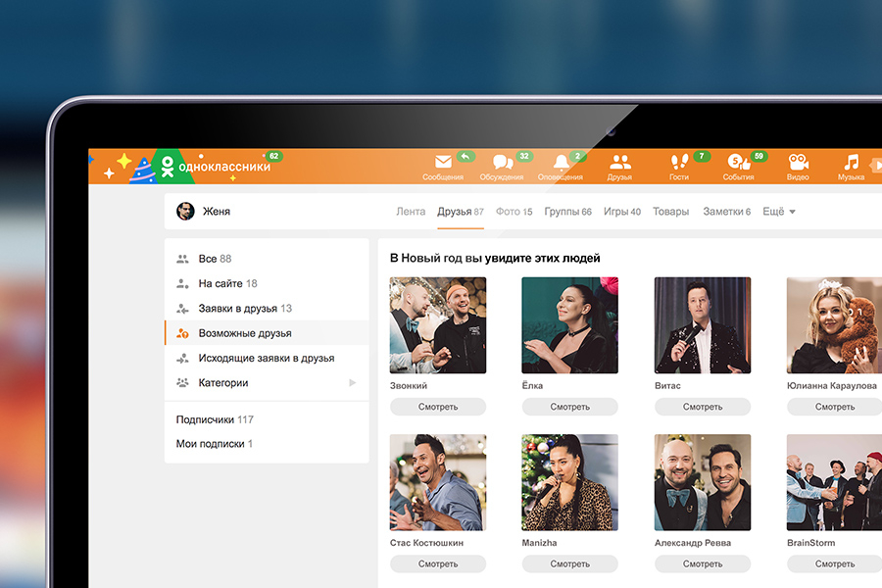Open the Фото 15 tab

514,212
